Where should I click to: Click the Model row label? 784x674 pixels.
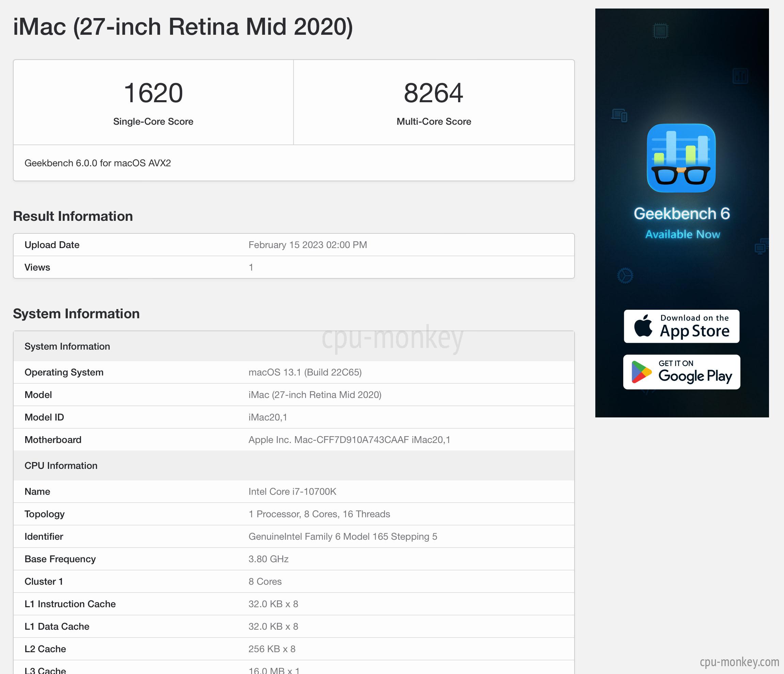point(38,395)
